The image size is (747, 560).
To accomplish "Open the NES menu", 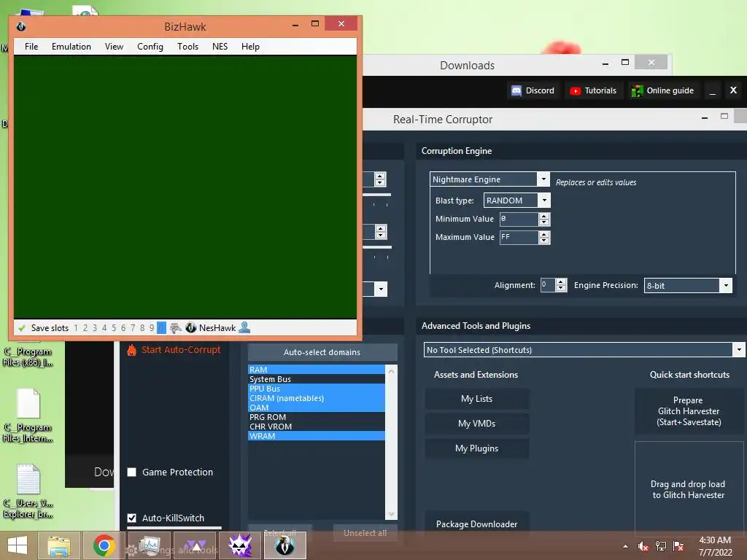I will click(220, 46).
